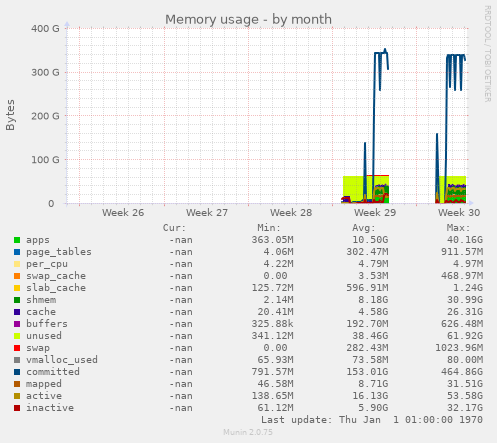The image size is (497, 443).
Task: Click the 'committed' legend label
Action: pos(53,372)
